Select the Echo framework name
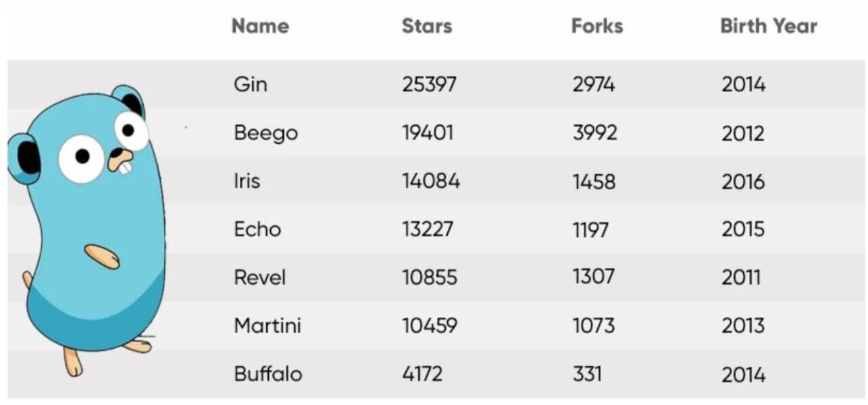Image resolution: width=868 pixels, height=405 pixels. (x=257, y=229)
